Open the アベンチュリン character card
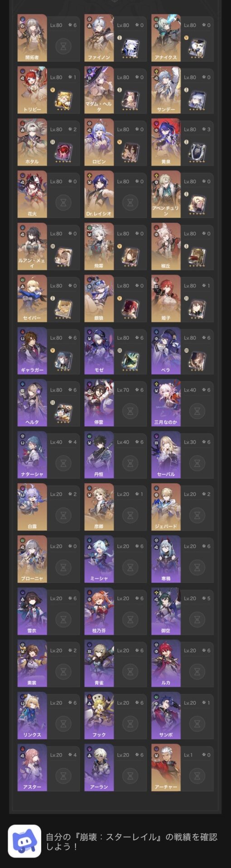 (x=183, y=194)
